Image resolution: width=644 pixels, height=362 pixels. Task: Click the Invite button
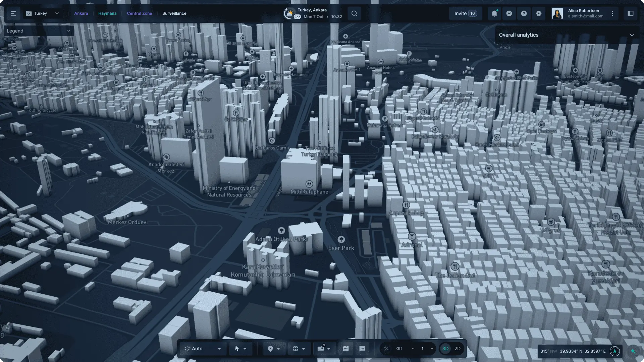point(465,13)
